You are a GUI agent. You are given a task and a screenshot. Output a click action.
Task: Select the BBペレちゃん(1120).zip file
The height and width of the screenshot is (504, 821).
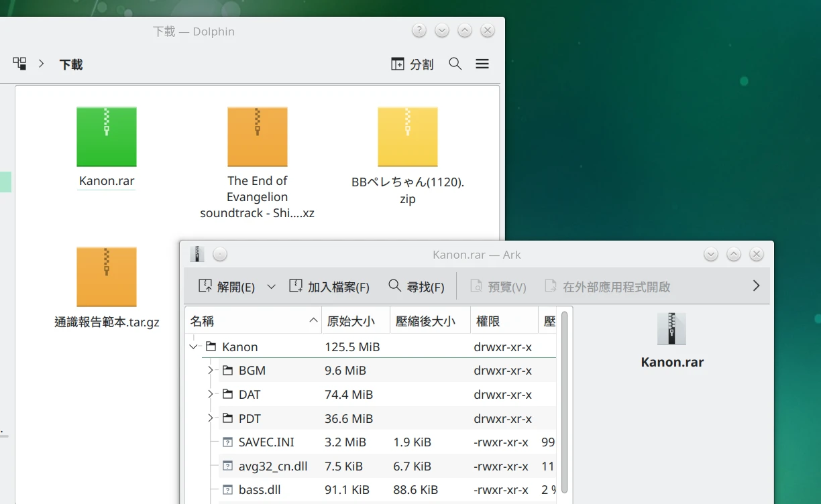407,137
